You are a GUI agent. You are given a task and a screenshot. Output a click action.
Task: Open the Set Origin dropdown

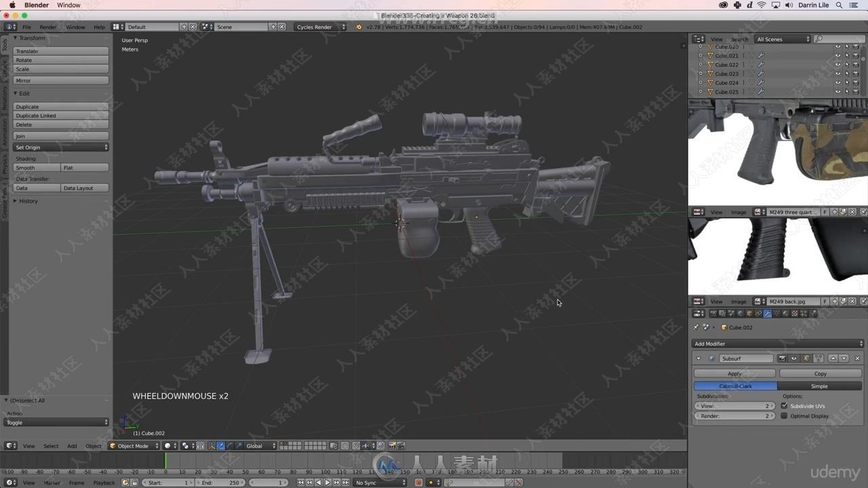tap(61, 147)
